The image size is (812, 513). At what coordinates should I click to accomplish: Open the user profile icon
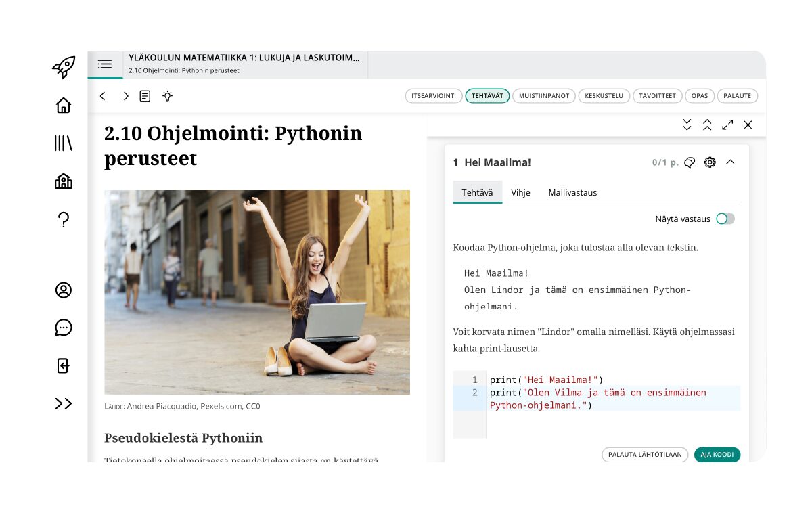point(64,290)
